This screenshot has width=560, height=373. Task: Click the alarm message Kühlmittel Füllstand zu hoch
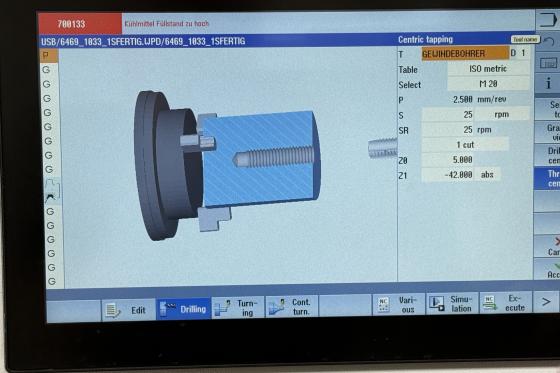(166, 24)
